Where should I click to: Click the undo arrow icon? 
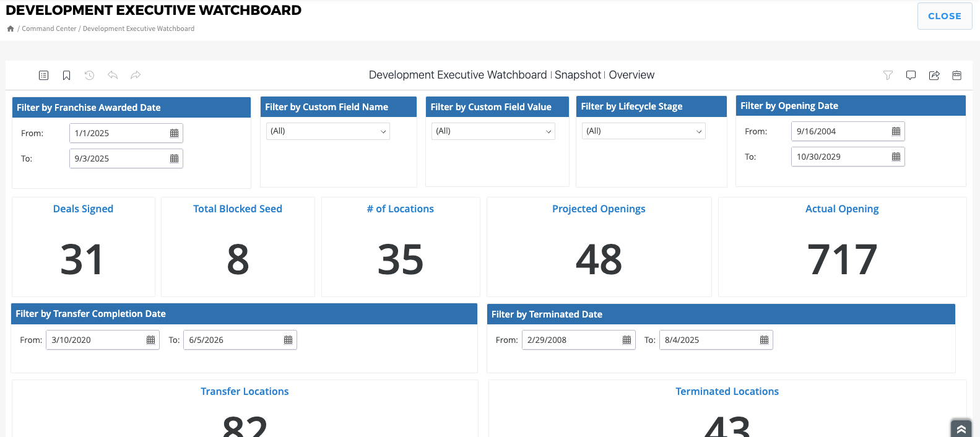pyautogui.click(x=113, y=76)
